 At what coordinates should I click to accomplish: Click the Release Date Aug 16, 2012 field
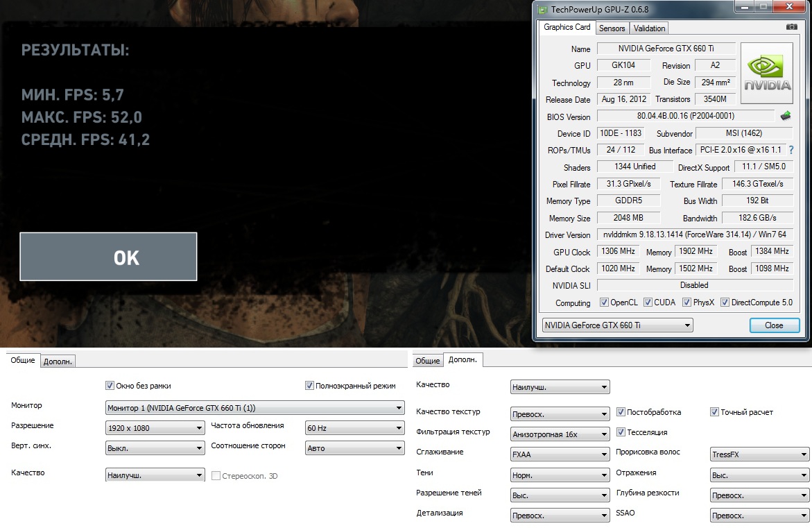623,99
